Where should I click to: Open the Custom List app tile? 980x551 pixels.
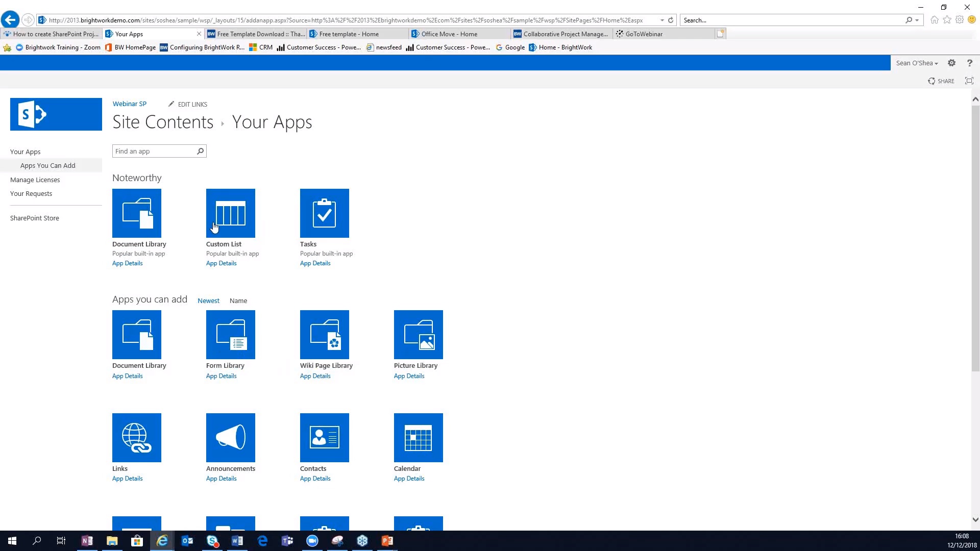(x=230, y=213)
